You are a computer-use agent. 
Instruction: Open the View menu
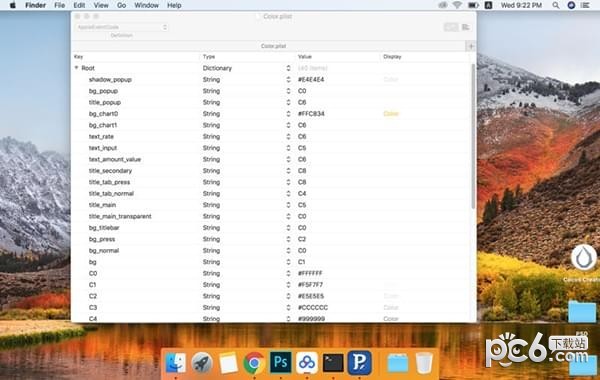101,5
